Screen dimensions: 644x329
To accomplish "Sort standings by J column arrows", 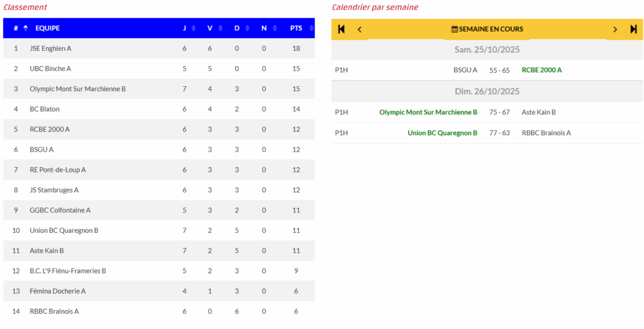I will pos(194,28).
